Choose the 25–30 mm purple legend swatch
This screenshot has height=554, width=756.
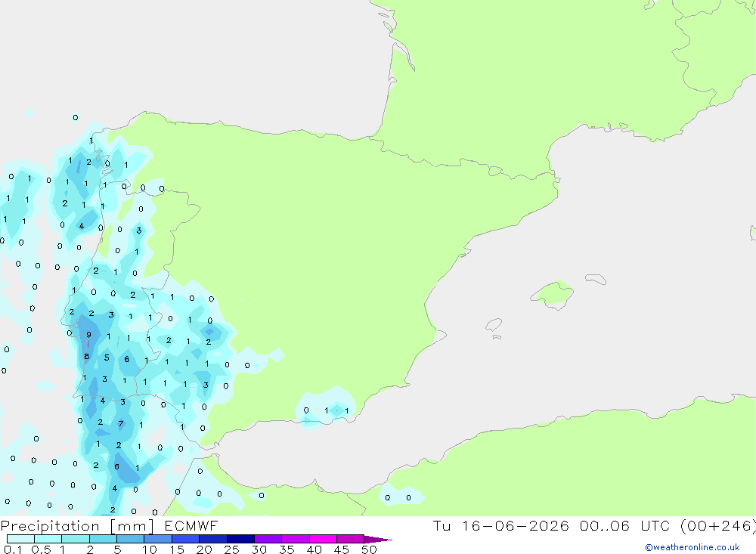240,539
